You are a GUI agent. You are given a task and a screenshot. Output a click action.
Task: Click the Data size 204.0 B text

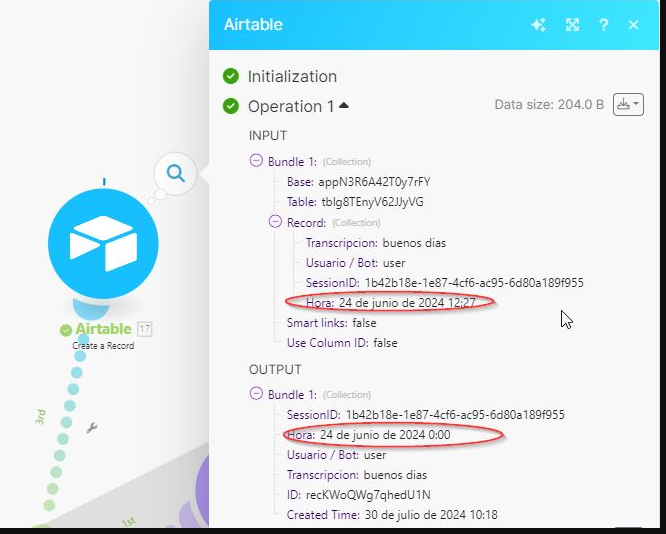(x=549, y=105)
